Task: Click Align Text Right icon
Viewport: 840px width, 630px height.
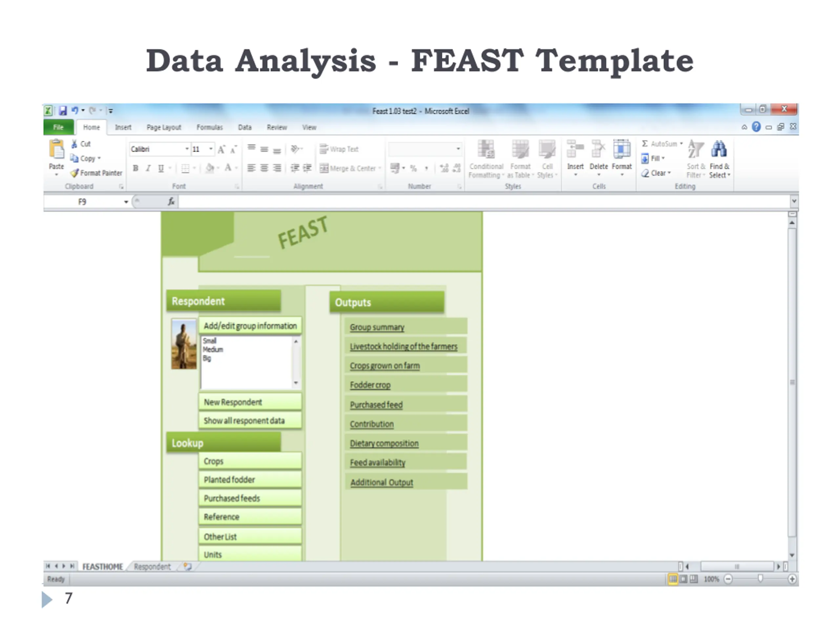Action: 278,168
